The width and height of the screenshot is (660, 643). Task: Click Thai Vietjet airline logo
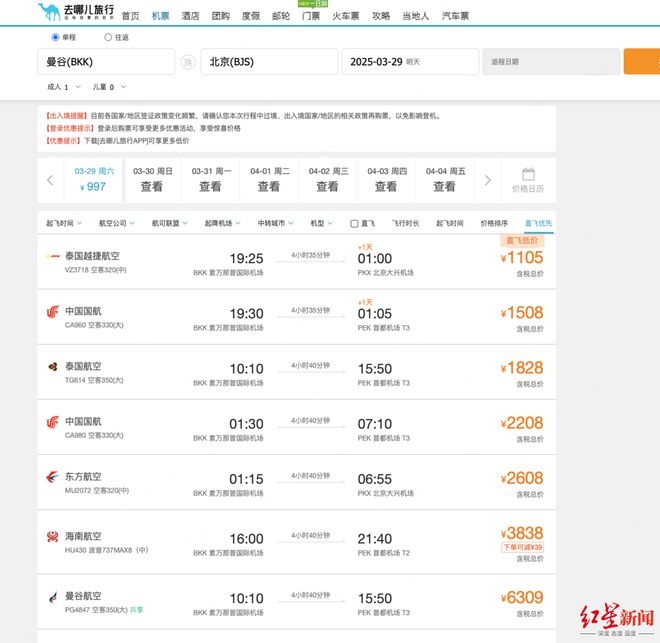(x=53, y=256)
